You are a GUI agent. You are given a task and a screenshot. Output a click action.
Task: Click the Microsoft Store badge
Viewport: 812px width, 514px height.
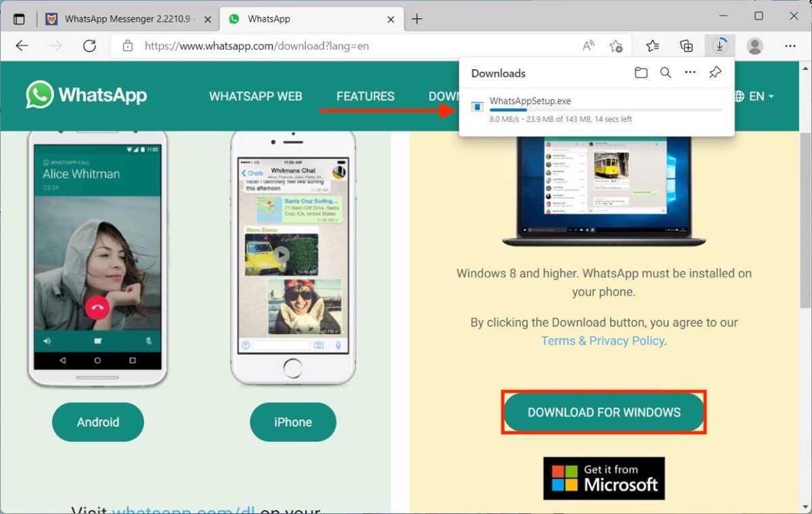(x=604, y=478)
